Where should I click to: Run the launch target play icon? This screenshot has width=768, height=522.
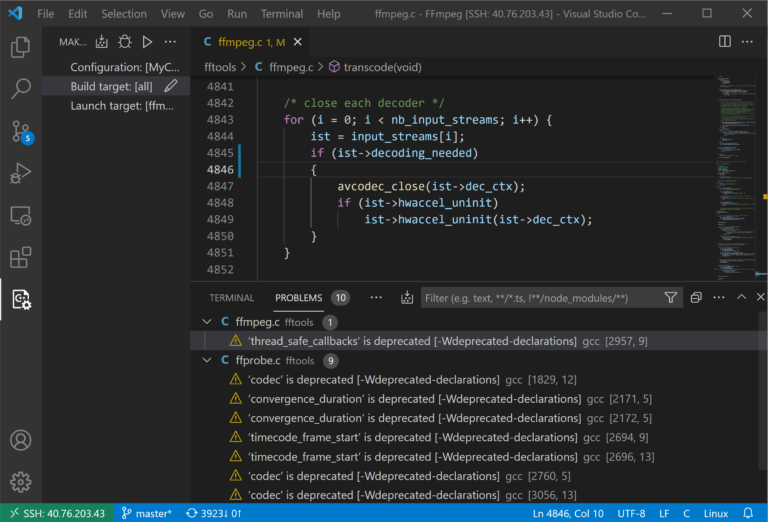147,42
